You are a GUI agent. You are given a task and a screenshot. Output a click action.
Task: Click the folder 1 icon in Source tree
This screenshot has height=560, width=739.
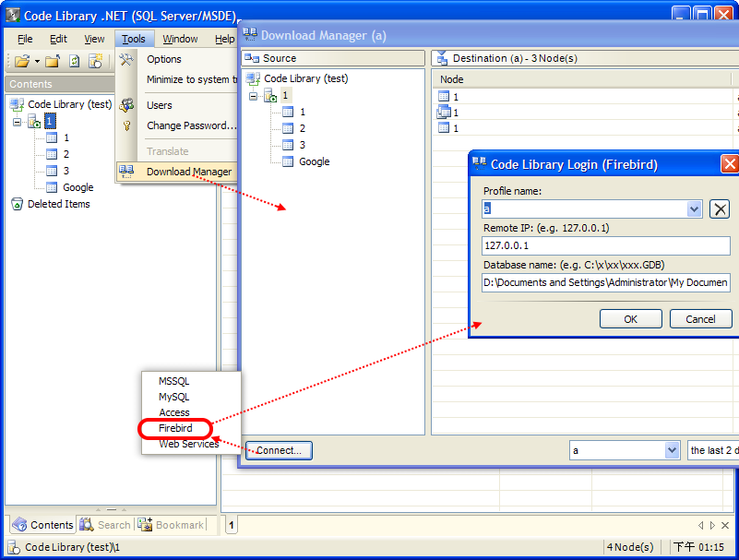point(270,96)
